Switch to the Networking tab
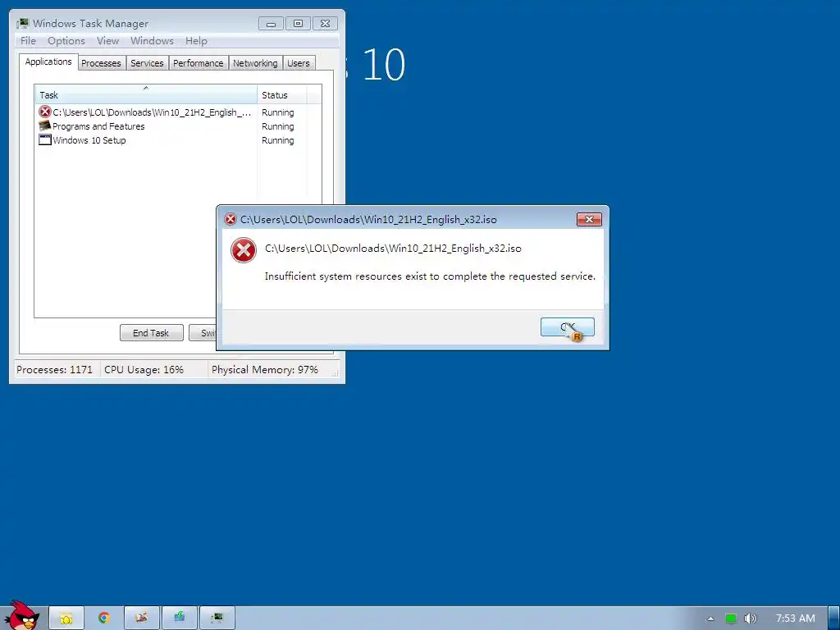The width and height of the screenshot is (840, 630). pos(255,63)
